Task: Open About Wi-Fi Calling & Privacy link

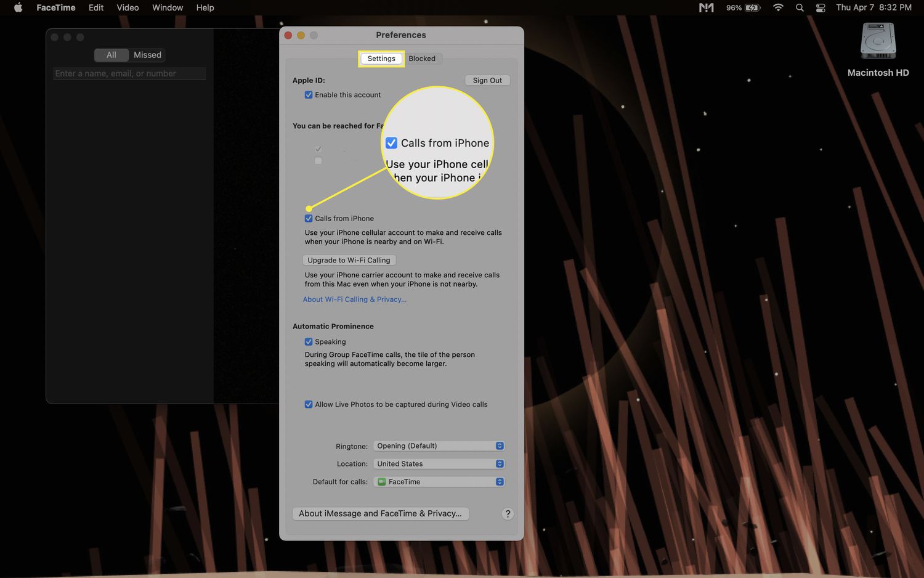Action: (354, 299)
